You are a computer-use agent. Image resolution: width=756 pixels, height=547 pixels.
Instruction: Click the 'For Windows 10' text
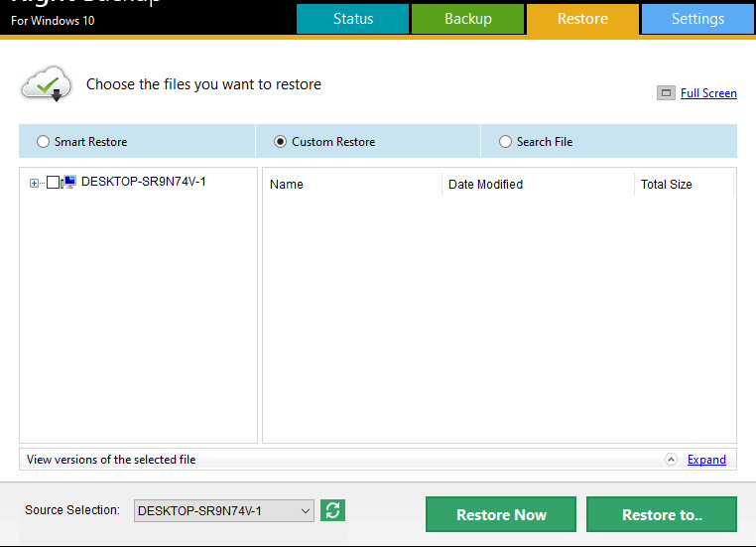(x=53, y=21)
